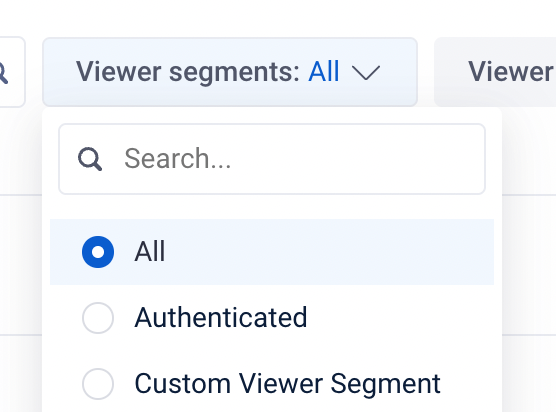The width and height of the screenshot is (556, 412).
Task: Focus the Search... input field
Action: 272,159
